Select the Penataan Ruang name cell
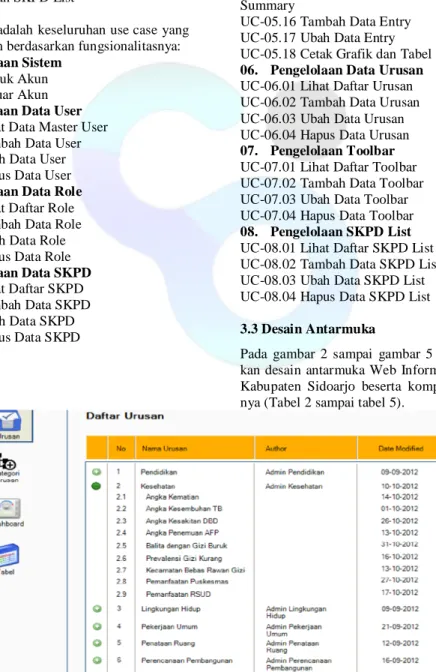The width and height of the screenshot is (436, 672). click(x=168, y=643)
